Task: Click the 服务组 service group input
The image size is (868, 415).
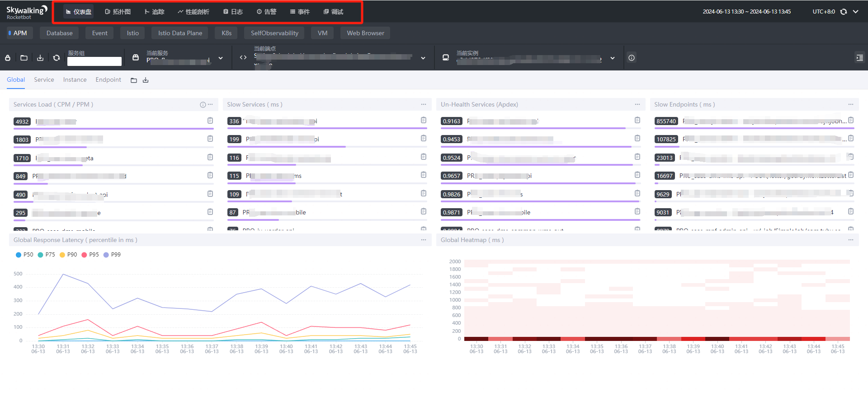Action: point(94,61)
